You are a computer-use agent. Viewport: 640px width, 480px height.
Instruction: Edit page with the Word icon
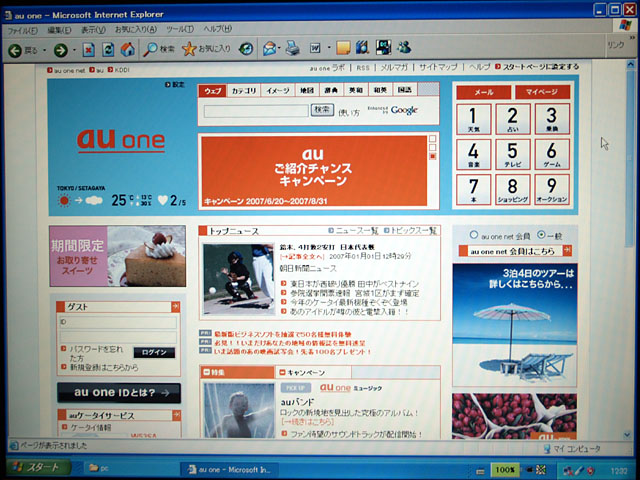click(x=315, y=48)
